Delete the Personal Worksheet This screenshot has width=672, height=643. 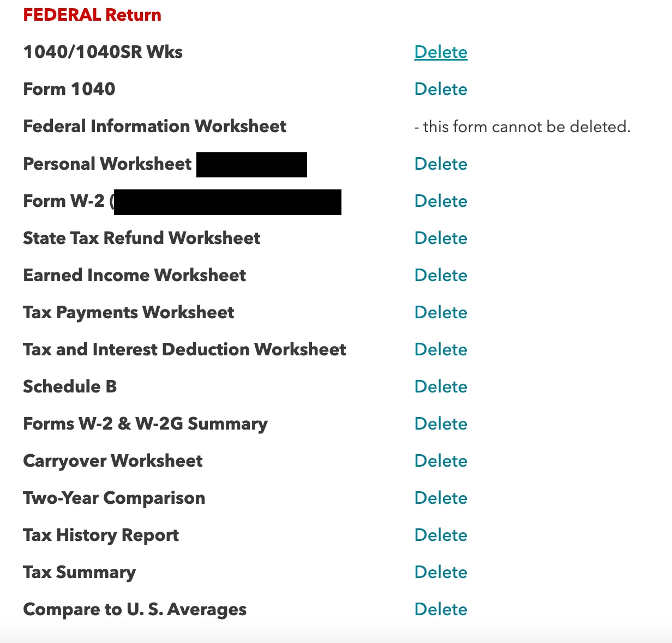(441, 164)
